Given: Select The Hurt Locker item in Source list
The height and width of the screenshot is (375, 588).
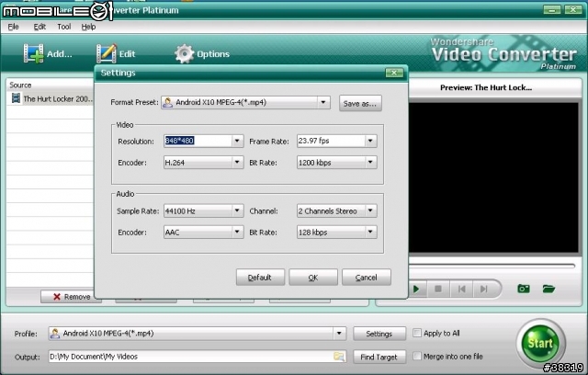Looking at the screenshot, I should click(51, 99).
